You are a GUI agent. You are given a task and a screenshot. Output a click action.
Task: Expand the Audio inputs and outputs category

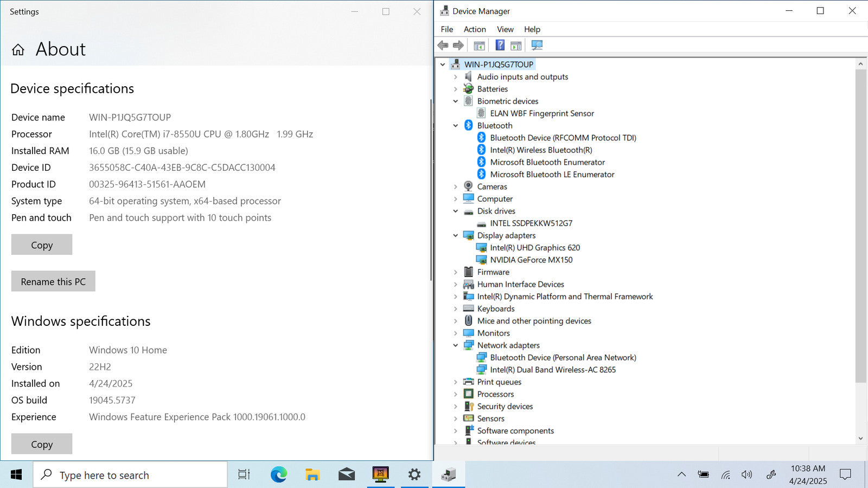pyautogui.click(x=456, y=77)
